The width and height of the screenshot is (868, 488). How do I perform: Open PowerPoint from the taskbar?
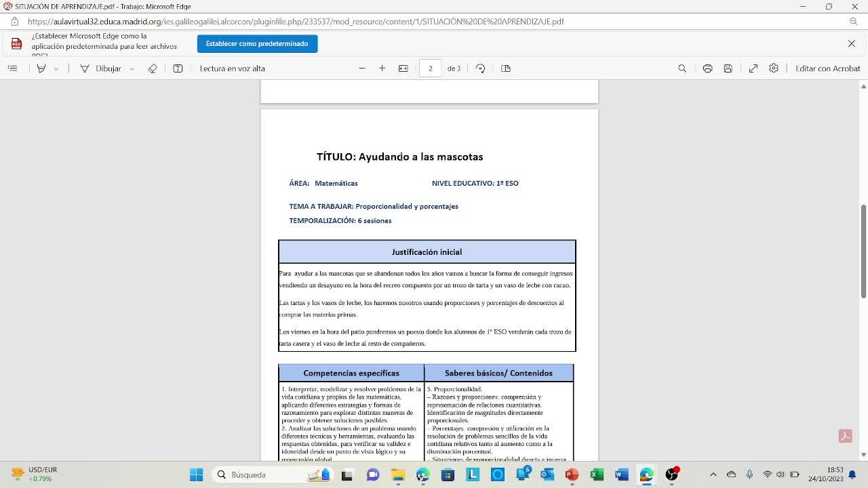(572, 474)
